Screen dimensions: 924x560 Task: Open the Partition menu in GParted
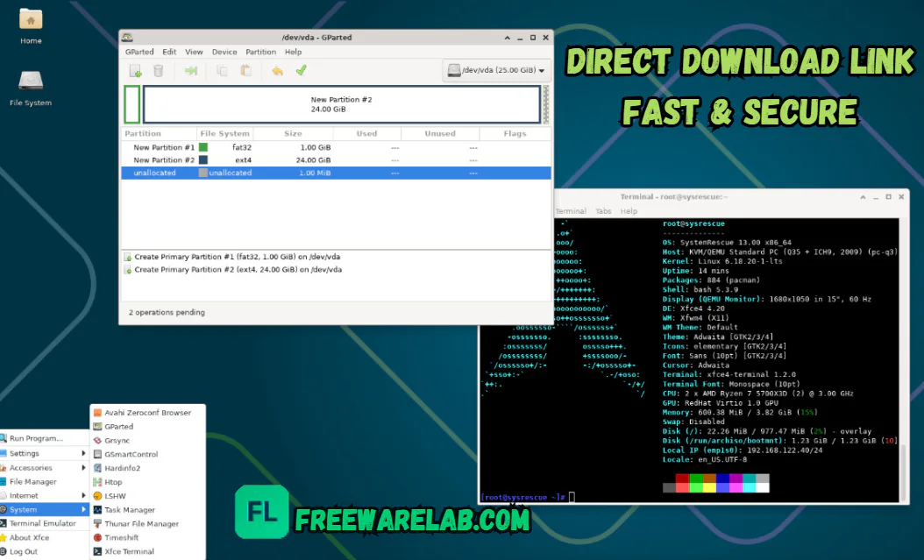click(x=260, y=52)
